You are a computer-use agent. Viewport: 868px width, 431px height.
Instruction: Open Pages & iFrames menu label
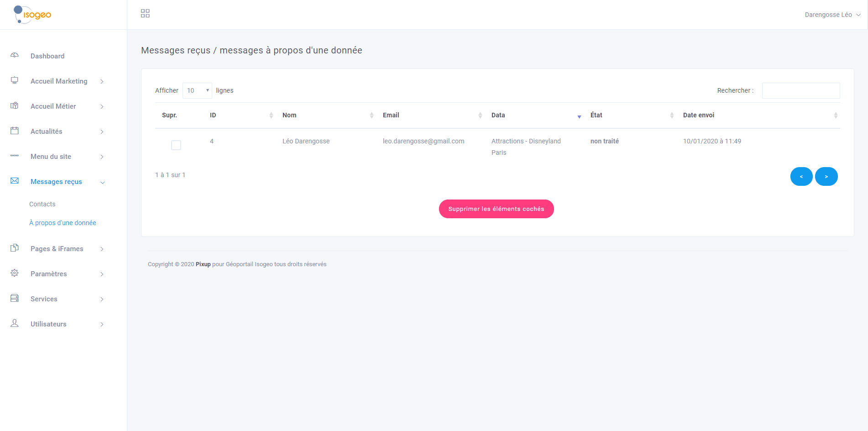tap(57, 249)
